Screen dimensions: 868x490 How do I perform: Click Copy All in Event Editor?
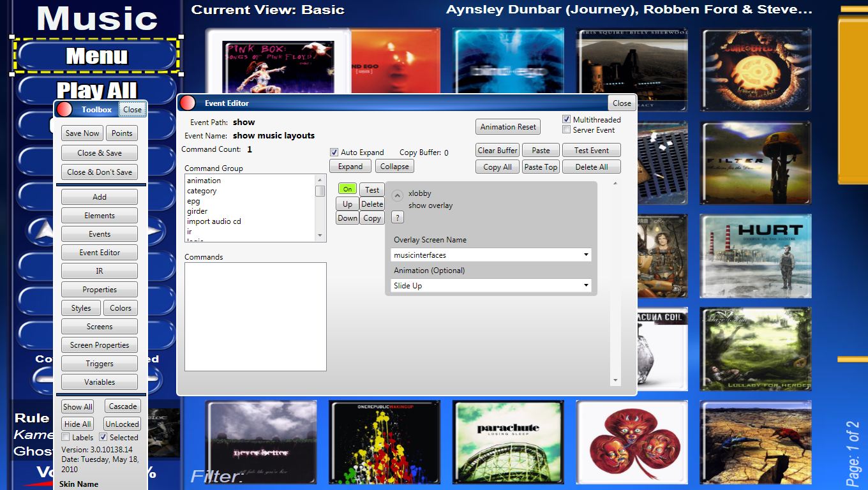[x=498, y=167]
